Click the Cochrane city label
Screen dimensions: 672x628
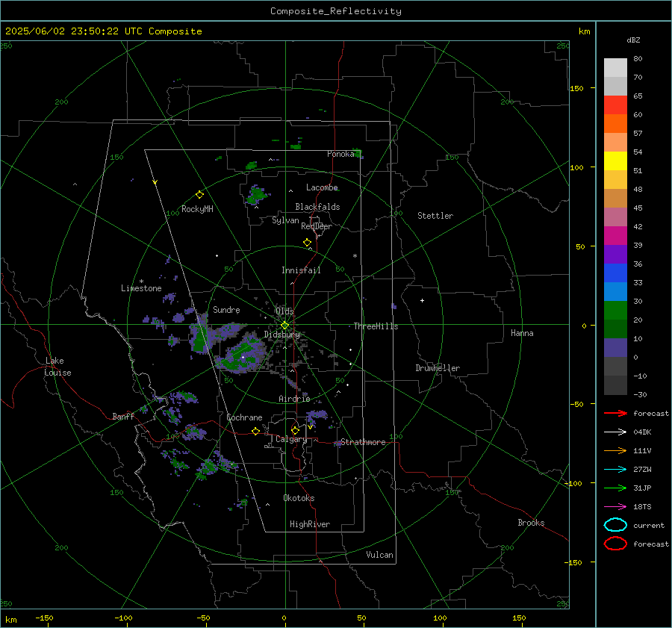244,417
